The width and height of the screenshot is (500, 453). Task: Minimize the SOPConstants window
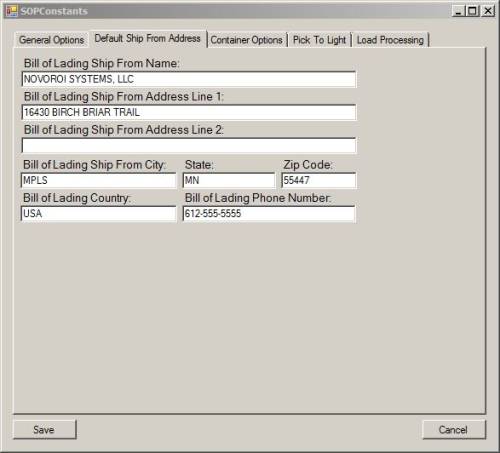[458, 11]
